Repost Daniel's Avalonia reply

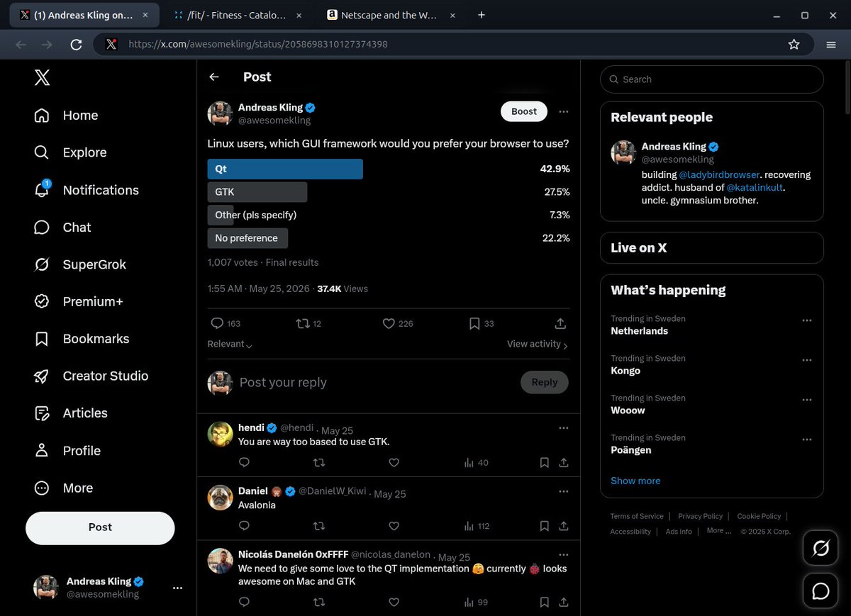click(319, 526)
